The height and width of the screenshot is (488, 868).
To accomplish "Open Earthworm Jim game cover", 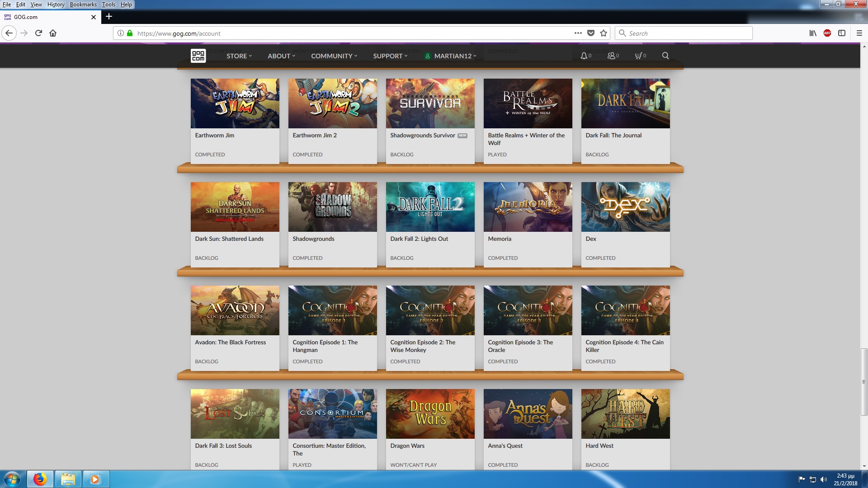I will pyautogui.click(x=235, y=103).
